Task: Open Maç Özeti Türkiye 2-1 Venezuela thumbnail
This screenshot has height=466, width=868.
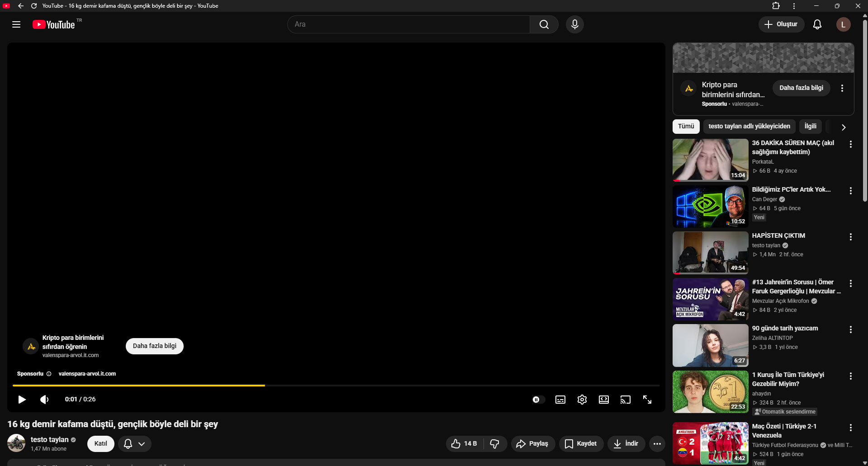Action: click(711, 443)
